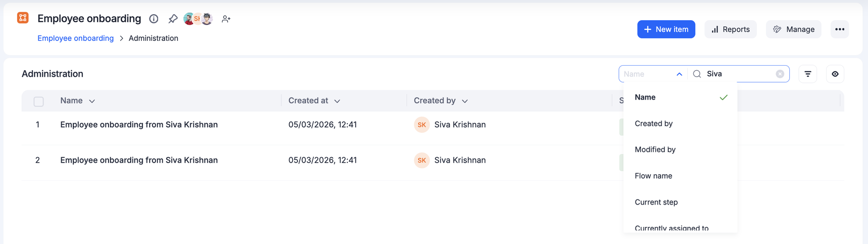Viewport: 868px width, 244px height.
Task: Click the New item button
Action: pyautogui.click(x=666, y=29)
